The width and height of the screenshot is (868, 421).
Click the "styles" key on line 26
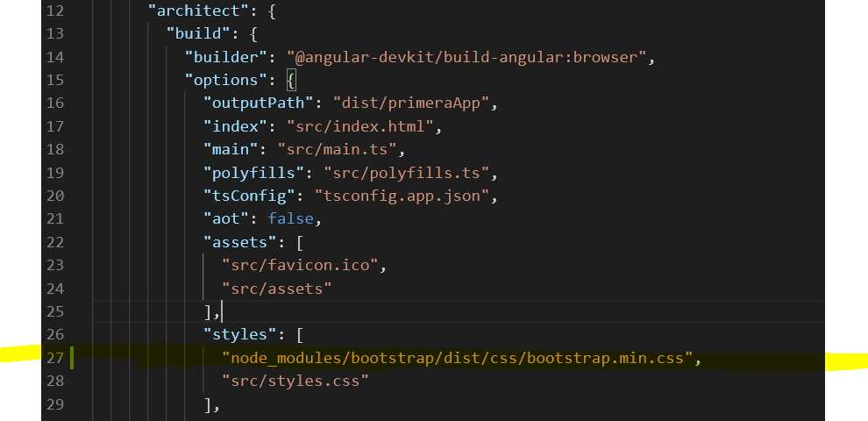[x=237, y=333]
